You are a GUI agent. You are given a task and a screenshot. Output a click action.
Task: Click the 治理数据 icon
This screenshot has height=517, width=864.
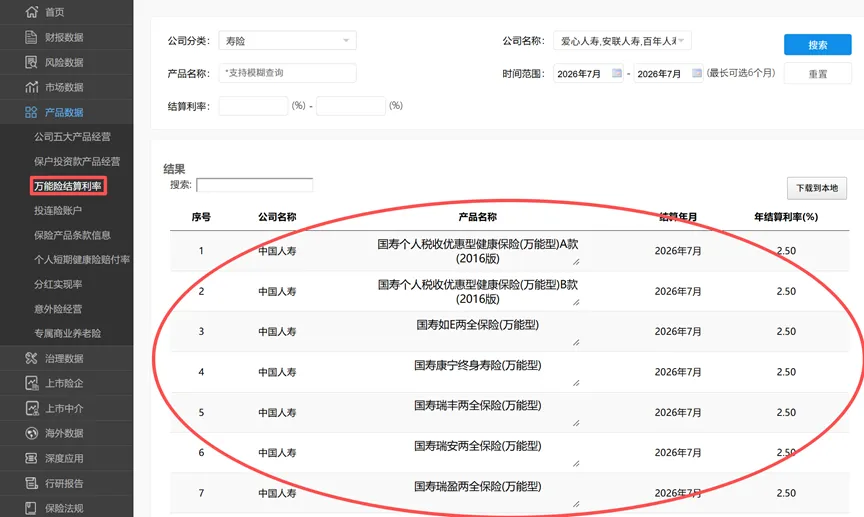(31, 358)
